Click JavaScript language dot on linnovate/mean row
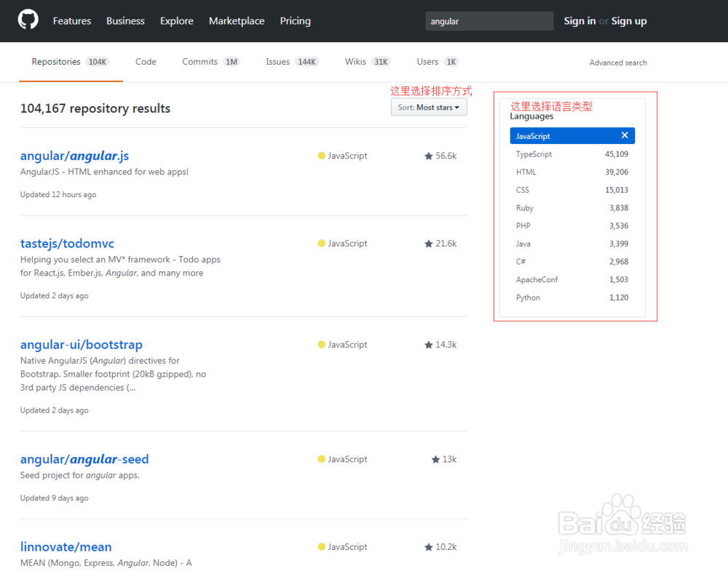 tap(321, 546)
